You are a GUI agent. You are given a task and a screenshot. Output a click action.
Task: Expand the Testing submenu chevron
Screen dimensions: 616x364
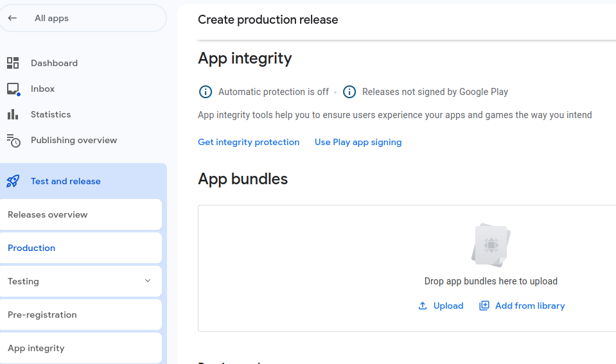pos(148,281)
